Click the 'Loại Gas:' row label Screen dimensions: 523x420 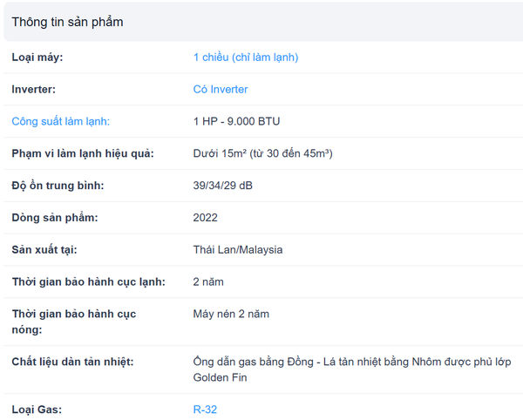pyautogui.click(x=37, y=410)
